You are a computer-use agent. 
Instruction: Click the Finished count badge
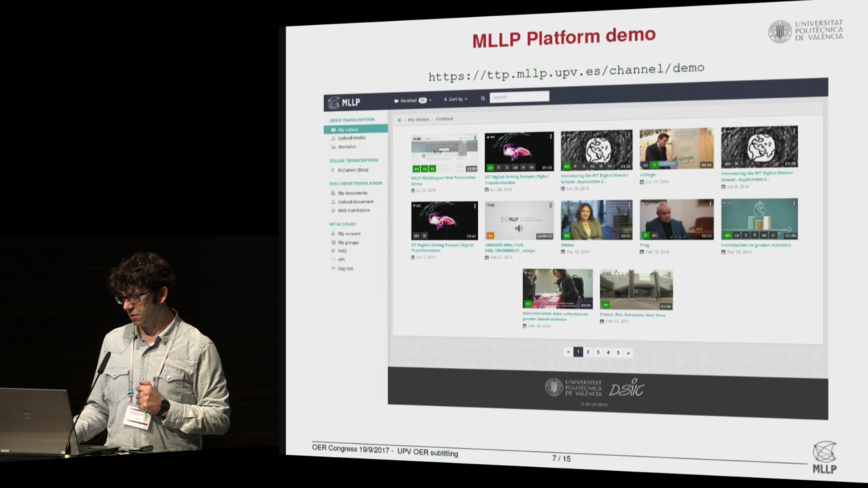423,100
